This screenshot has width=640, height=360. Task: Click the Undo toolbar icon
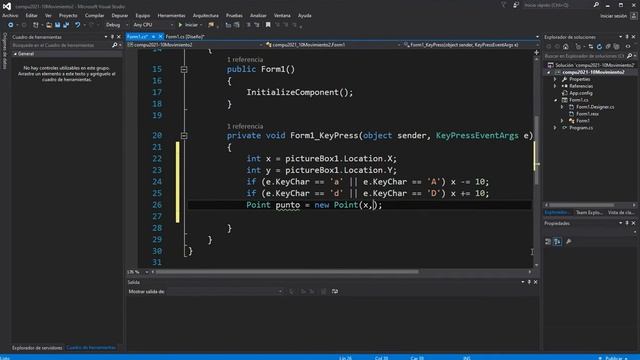point(77,25)
